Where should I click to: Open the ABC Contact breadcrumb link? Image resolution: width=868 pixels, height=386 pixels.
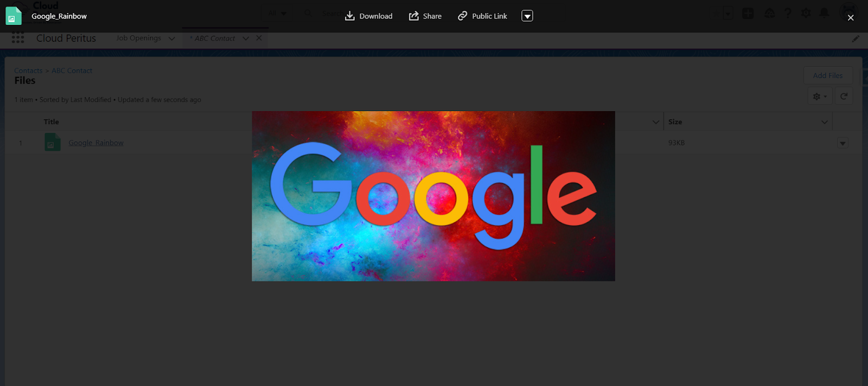72,70
